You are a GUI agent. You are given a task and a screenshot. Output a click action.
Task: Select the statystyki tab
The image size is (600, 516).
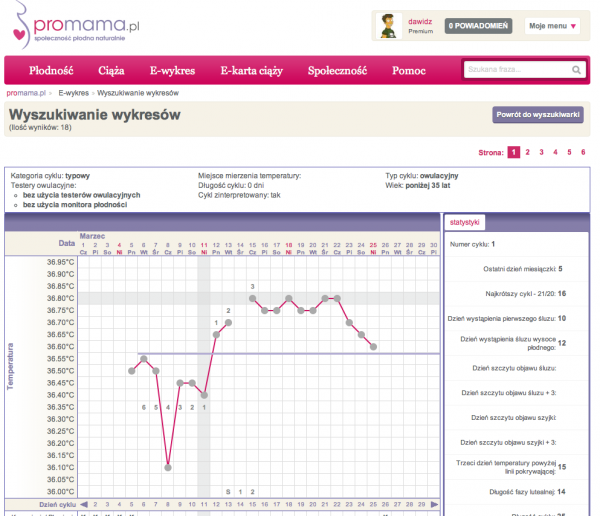465,221
